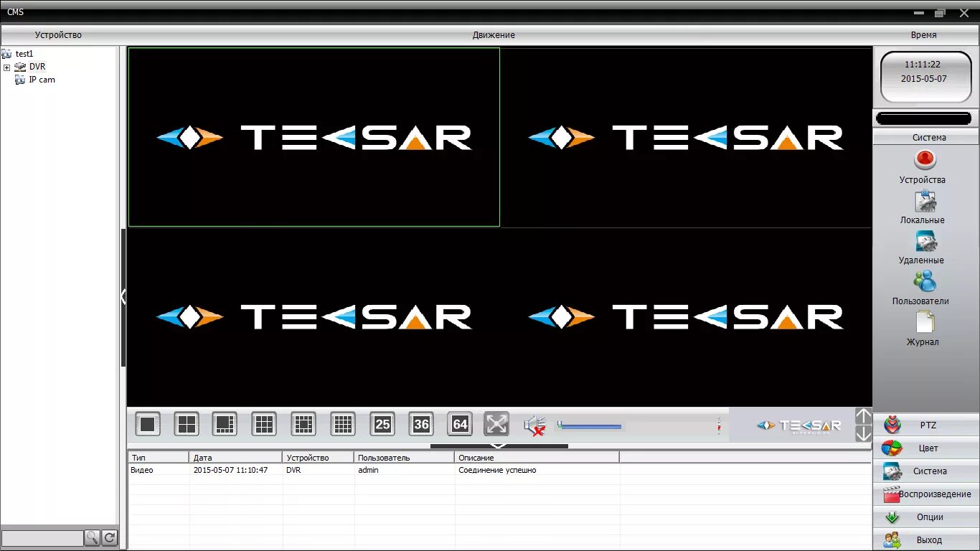980x551 pixels.
Task: Select the test1 root node
Action: (x=24, y=54)
